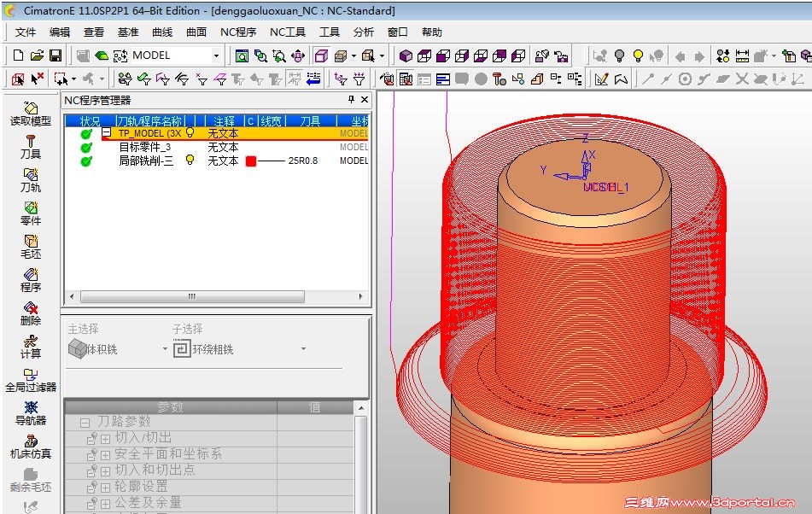Collapse the TP_MODEL tree node
Screen dimensions: 812x514
[x=106, y=132]
